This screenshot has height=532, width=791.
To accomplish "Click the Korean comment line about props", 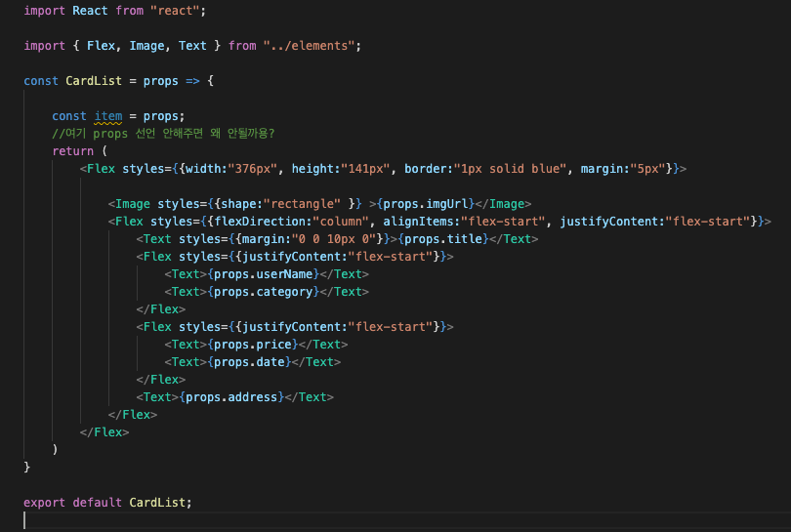I will pyautogui.click(x=163, y=134).
